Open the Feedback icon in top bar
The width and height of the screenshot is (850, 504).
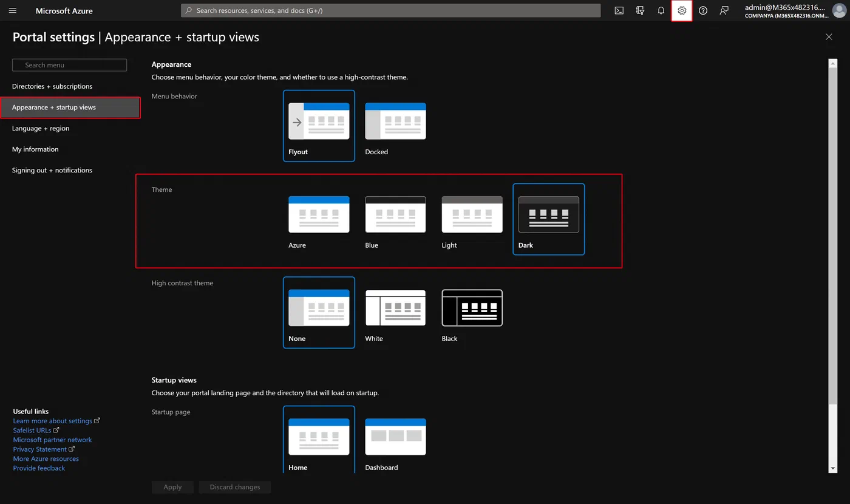(724, 10)
